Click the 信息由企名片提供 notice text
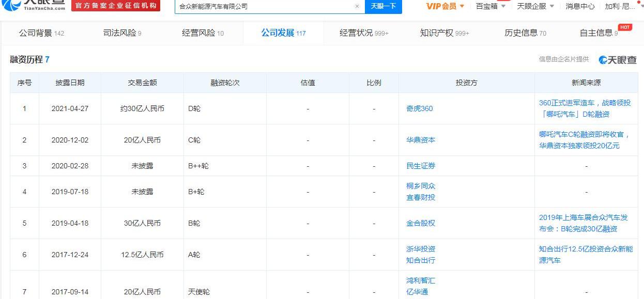This screenshot has width=644, height=299. point(563,59)
